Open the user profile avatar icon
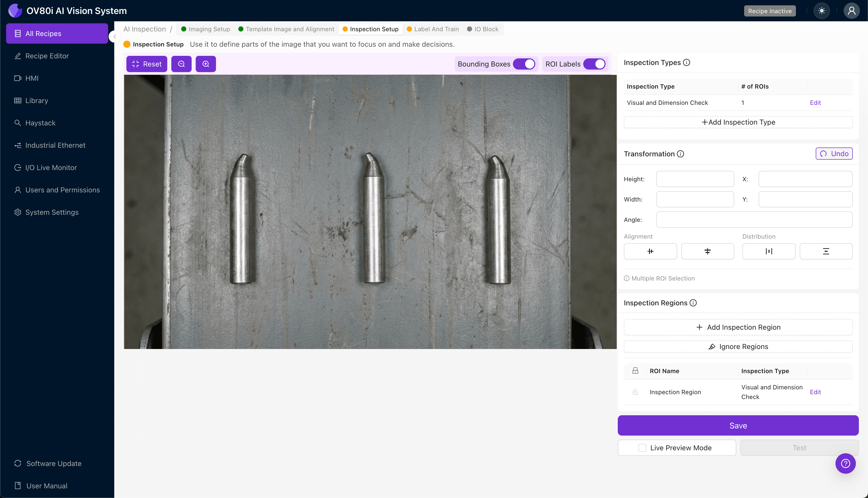 851,11
